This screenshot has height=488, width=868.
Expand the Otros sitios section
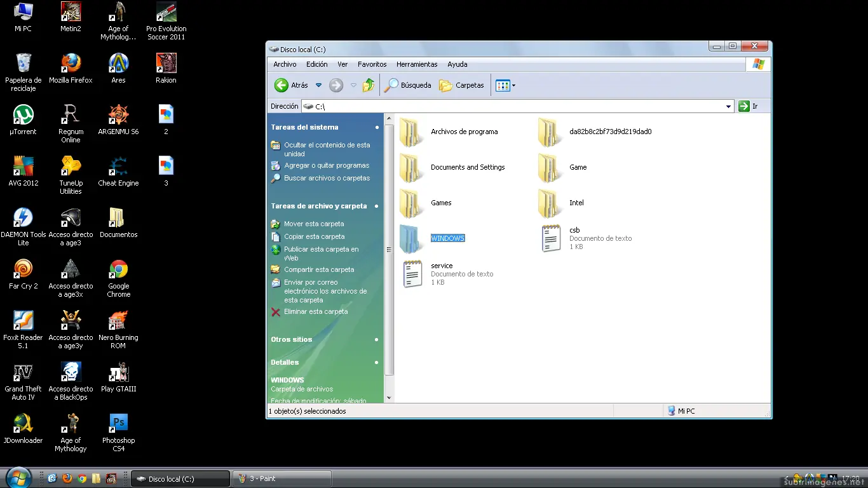377,339
